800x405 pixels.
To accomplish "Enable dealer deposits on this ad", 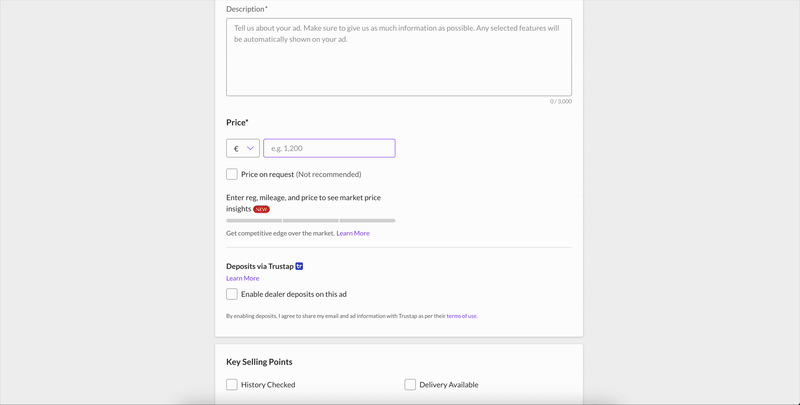I will (232, 294).
